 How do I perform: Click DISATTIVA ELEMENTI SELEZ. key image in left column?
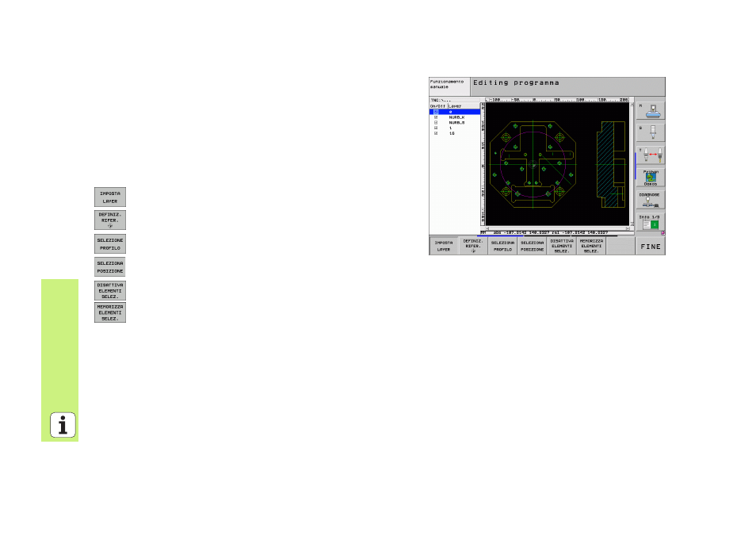110,290
